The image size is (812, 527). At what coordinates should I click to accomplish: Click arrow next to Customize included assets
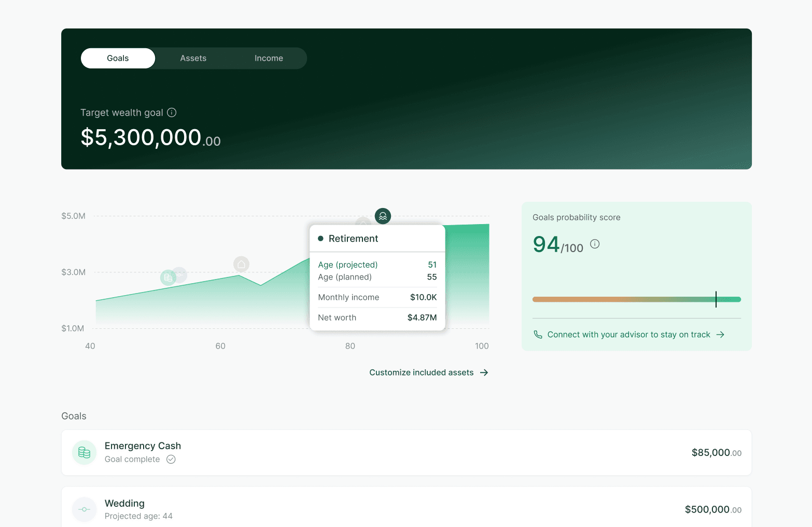click(x=484, y=372)
